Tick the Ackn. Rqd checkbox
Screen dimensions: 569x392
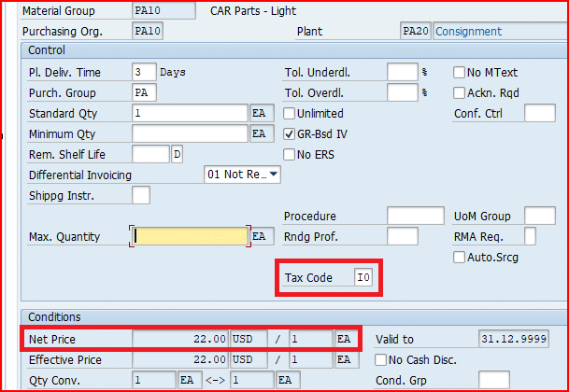point(460,92)
